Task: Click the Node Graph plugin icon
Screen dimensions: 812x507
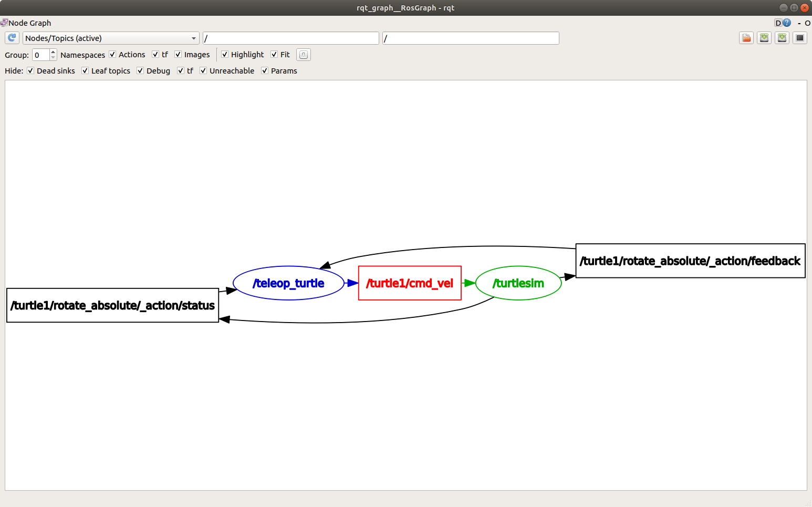Action: pos(4,22)
